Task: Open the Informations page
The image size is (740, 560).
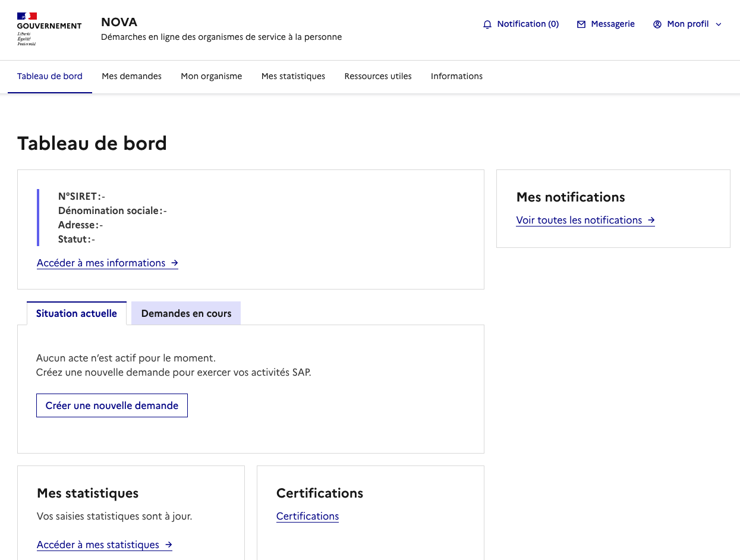Action: click(456, 76)
